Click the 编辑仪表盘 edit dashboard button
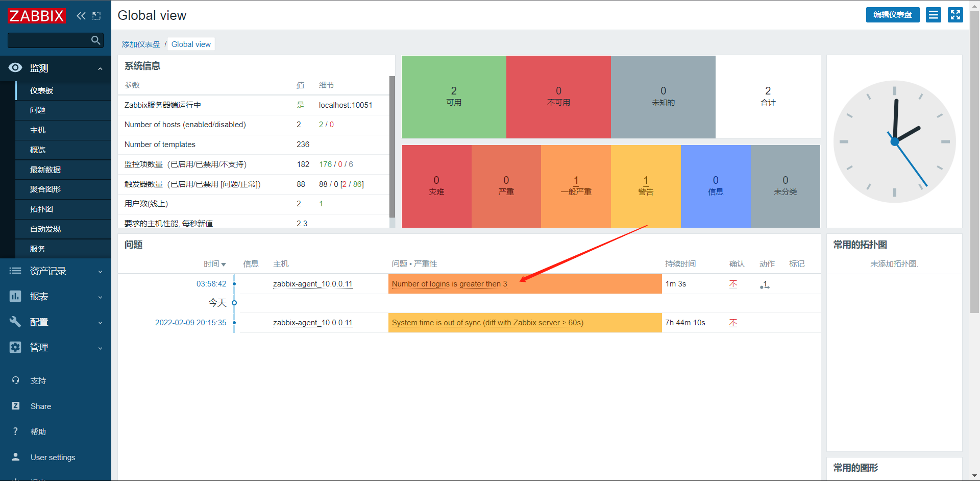 point(893,15)
